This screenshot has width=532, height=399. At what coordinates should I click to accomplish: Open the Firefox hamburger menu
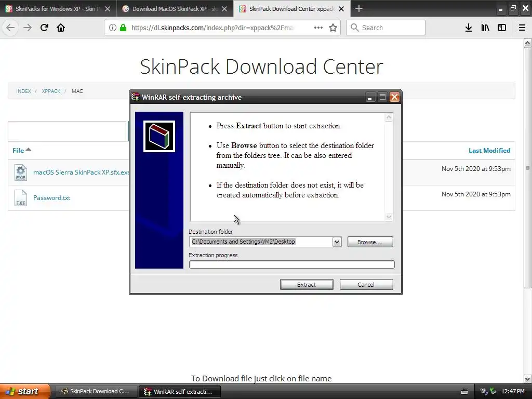coord(522,28)
